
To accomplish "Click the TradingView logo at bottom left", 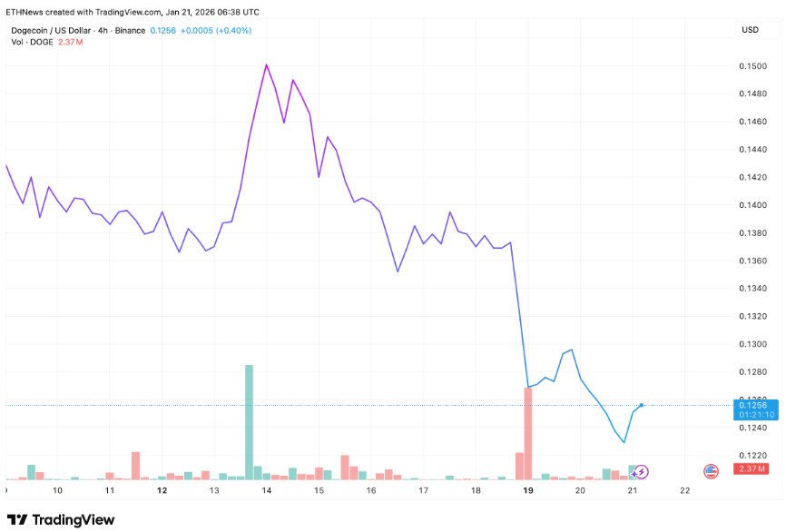I will pos(61,519).
